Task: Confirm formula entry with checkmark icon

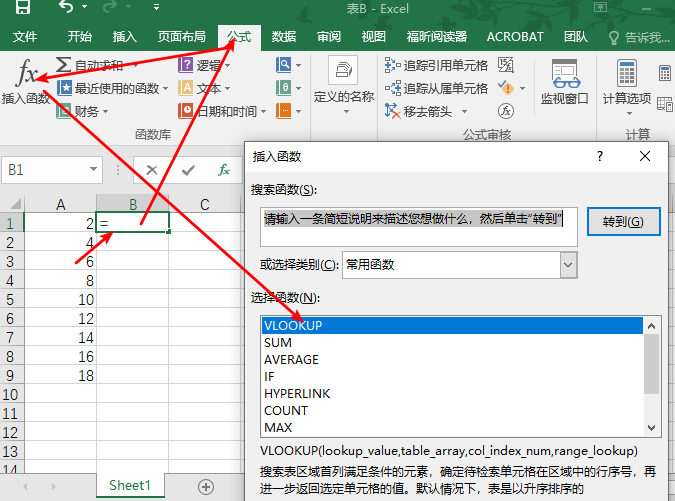Action: [x=188, y=170]
